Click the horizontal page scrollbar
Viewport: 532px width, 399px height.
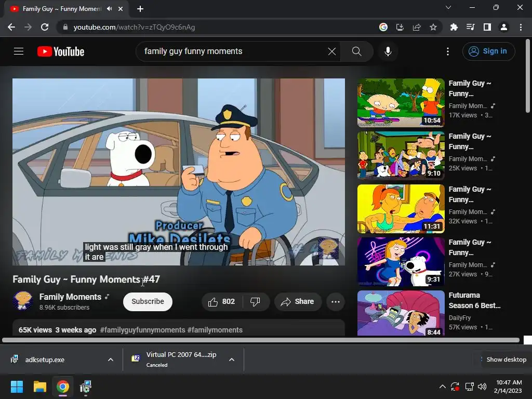[261, 340]
